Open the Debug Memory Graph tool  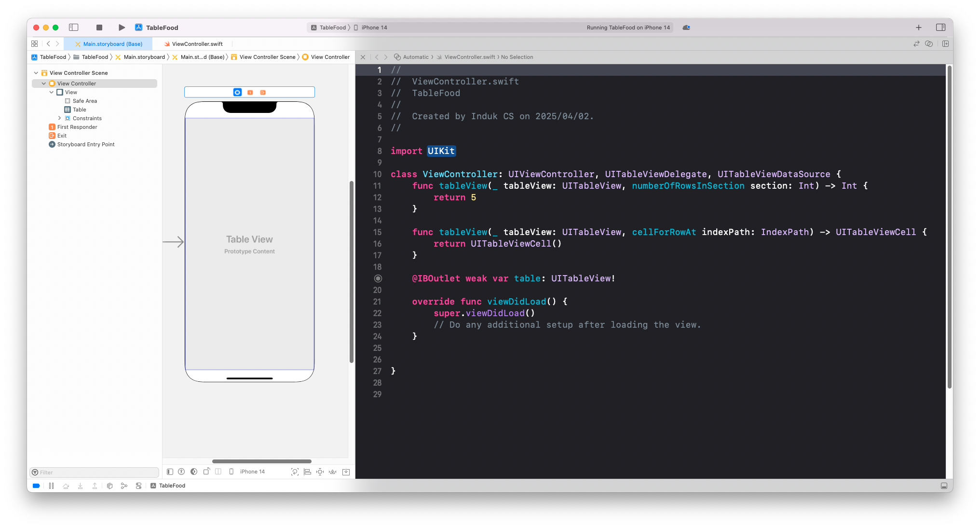click(124, 486)
